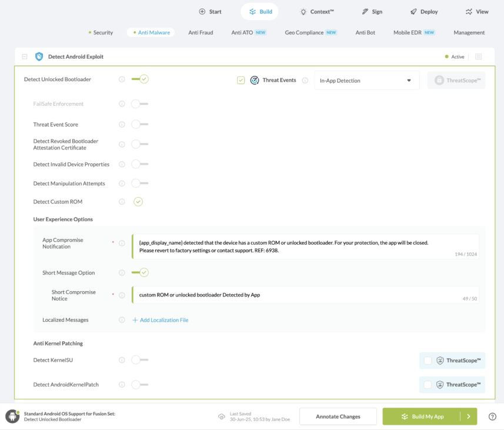The height and width of the screenshot is (430, 504).
Task: Collapse the Detect Android Exploit section
Action: (x=25, y=56)
